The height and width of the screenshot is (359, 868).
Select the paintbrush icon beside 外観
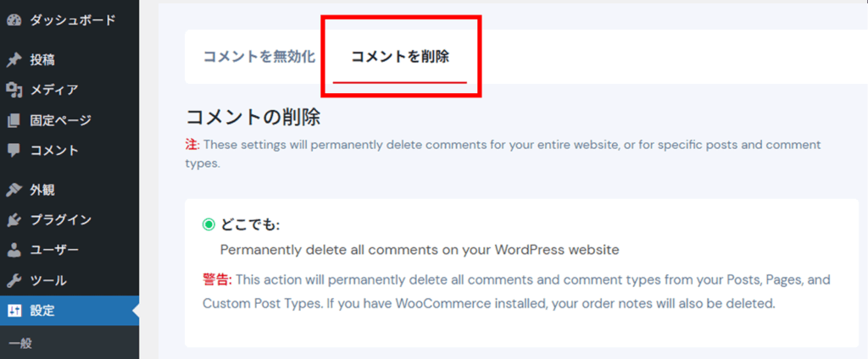(x=14, y=190)
